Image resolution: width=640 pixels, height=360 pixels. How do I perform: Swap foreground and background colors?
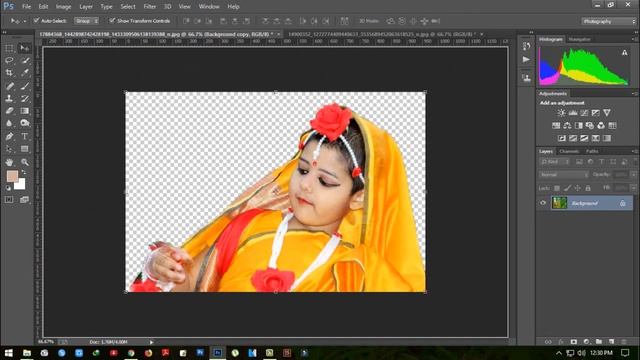pos(24,173)
